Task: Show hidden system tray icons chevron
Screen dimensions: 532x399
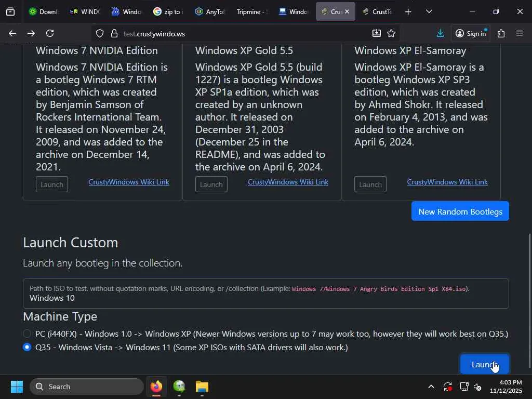Action: 431,387
